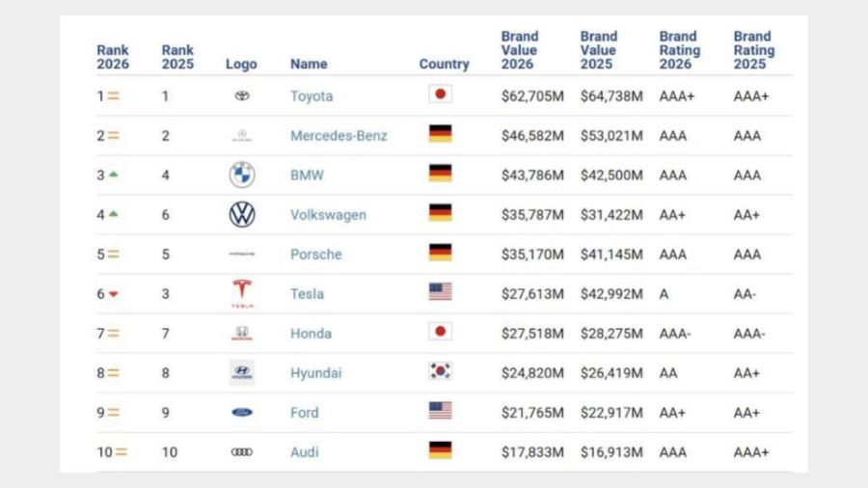The image size is (868, 488).
Task: Click the South Korea flag icon
Action: coord(440,371)
